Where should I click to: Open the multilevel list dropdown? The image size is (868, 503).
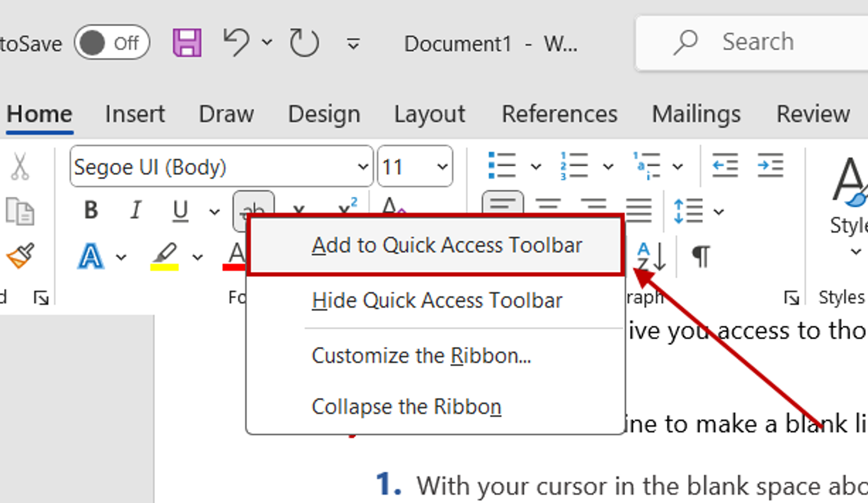(677, 166)
